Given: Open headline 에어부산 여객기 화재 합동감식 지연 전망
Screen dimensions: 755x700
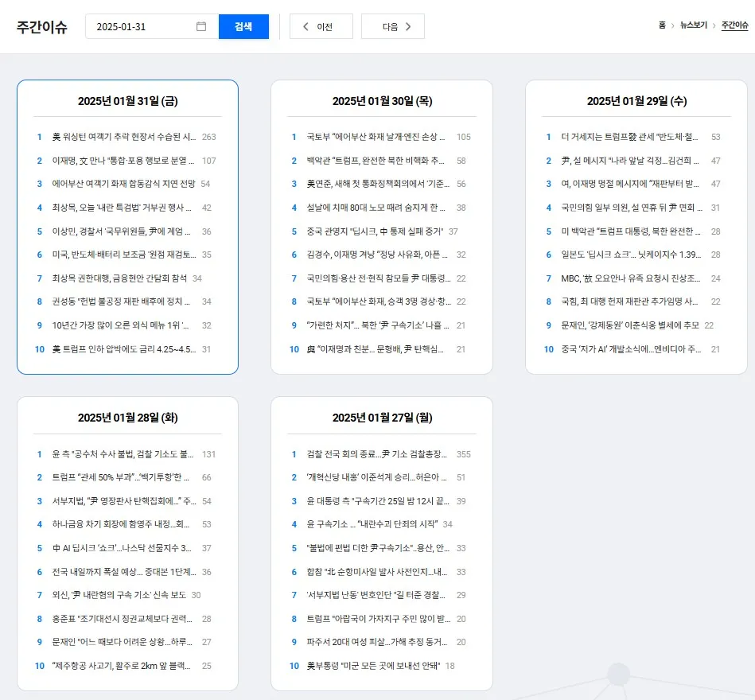Looking at the screenshot, I should (x=124, y=184).
